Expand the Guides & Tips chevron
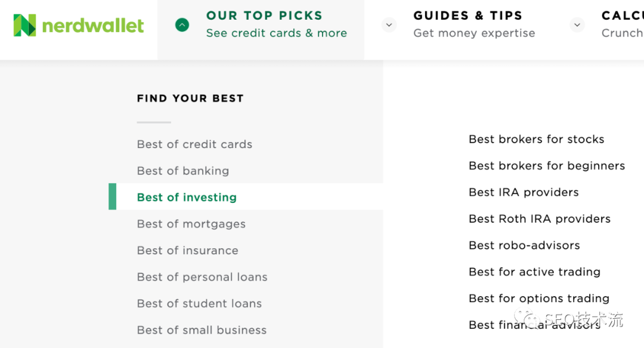This screenshot has height=348, width=644. (x=389, y=24)
